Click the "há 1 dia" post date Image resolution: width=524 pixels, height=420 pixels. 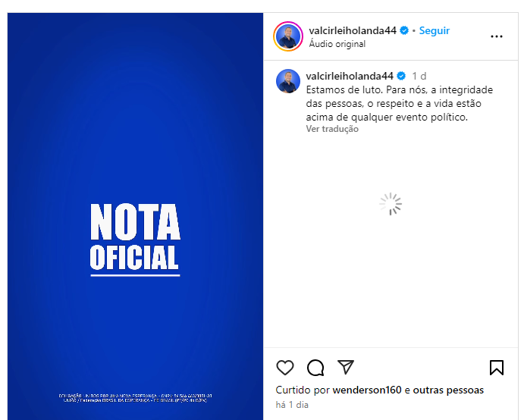pos(292,405)
